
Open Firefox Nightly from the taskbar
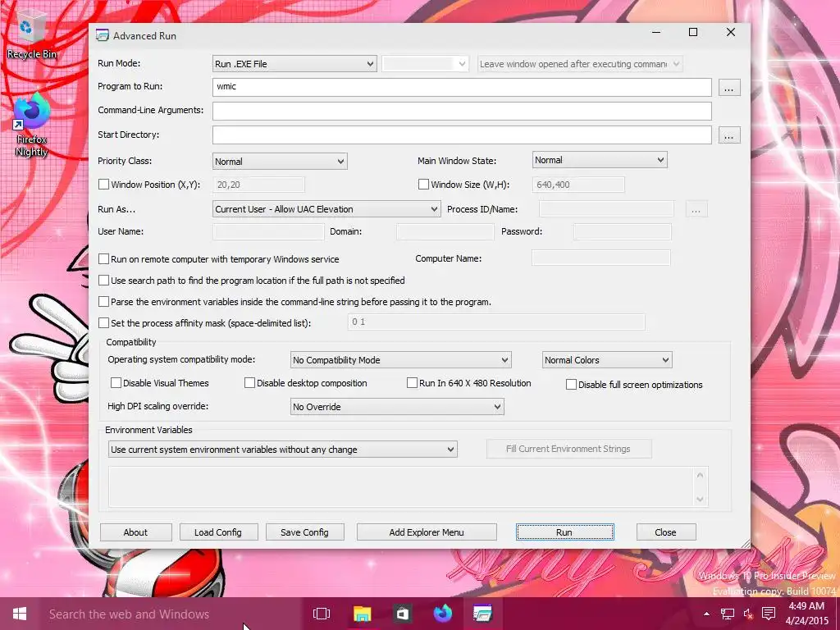442,614
